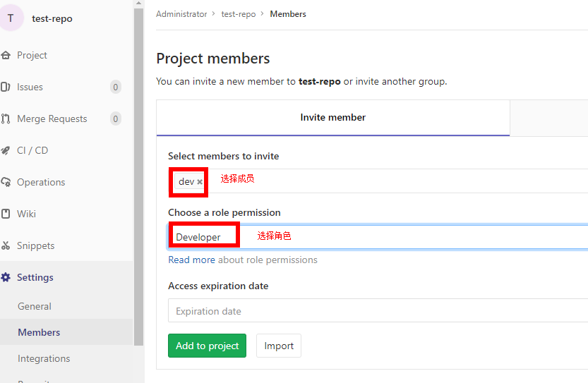Expand the Settings menu
The width and height of the screenshot is (588, 383).
point(35,277)
